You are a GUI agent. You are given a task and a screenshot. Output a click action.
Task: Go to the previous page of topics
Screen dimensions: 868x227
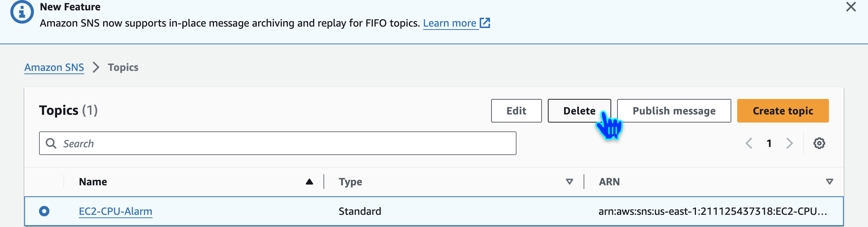749,143
